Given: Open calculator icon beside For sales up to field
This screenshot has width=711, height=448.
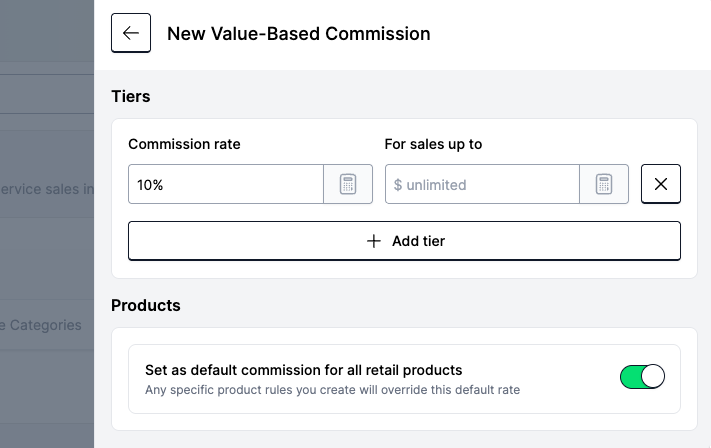Looking at the screenshot, I should (604, 184).
